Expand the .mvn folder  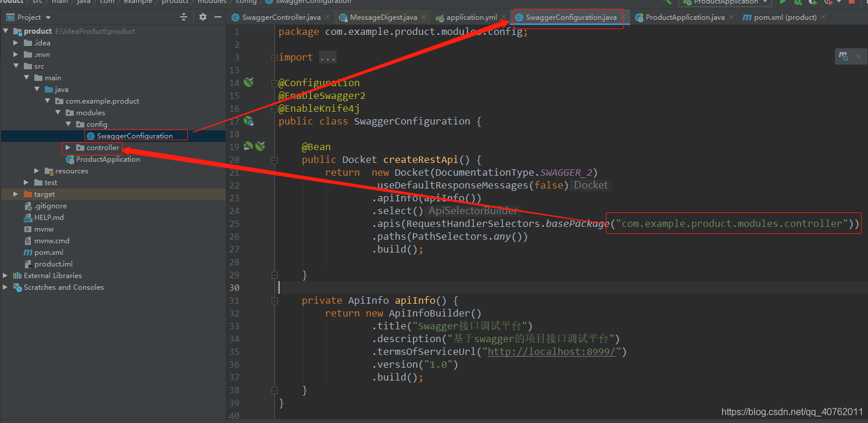point(16,55)
